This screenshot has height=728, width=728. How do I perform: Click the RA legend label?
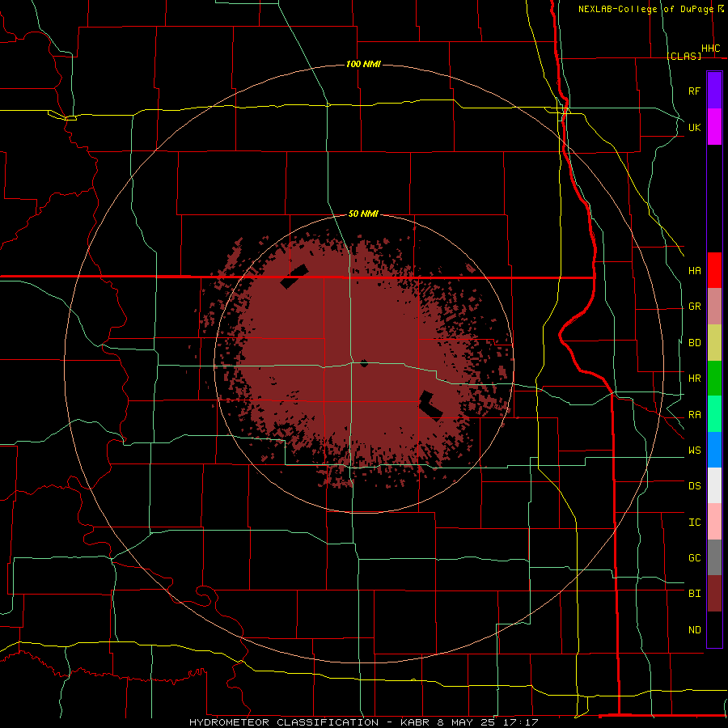[x=694, y=415]
